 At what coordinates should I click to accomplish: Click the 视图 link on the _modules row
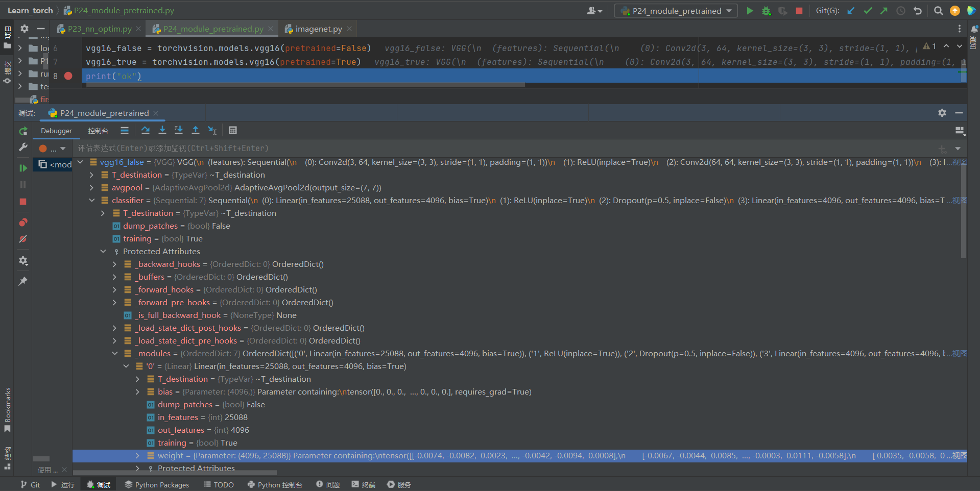click(960, 354)
